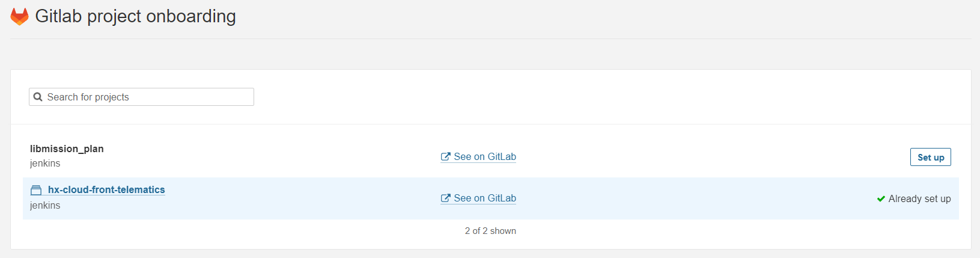Open the hx-cloud-front-telematics project link

click(106, 189)
